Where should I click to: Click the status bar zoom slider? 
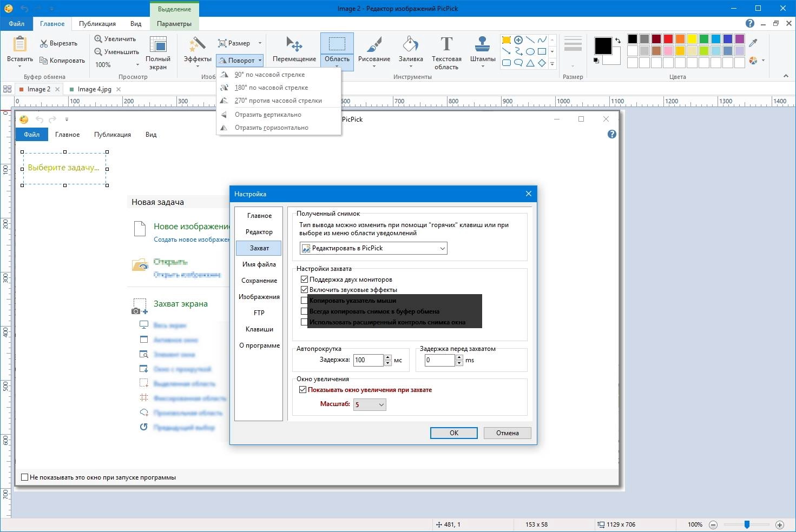(x=747, y=524)
